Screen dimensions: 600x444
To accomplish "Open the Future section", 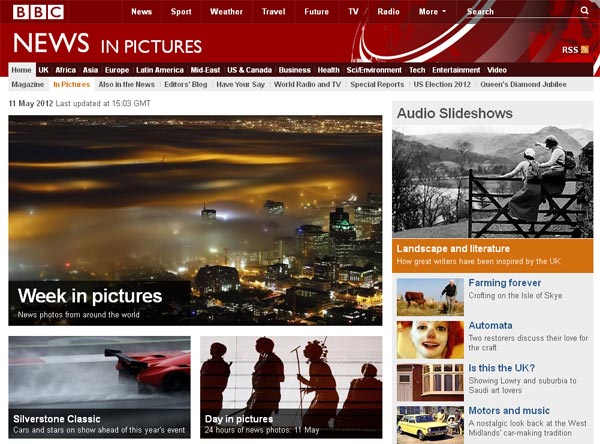I will pyautogui.click(x=316, y=11).
